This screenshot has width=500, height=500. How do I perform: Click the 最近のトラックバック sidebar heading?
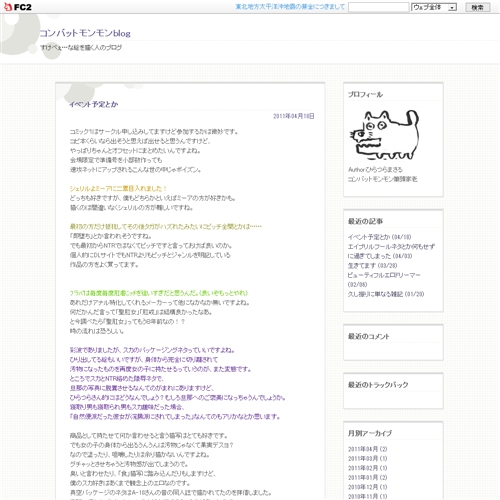pyautogui.click(x=378, y=385)
